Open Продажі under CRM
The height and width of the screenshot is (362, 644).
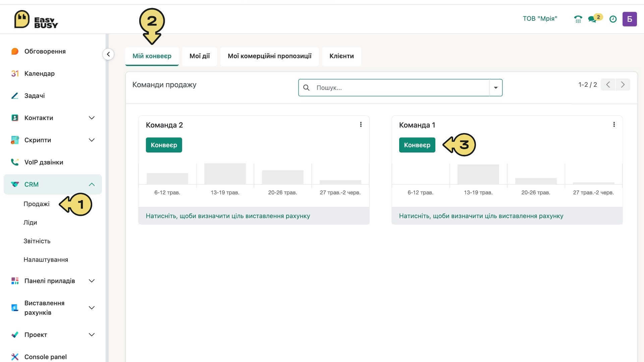[37, 204]
